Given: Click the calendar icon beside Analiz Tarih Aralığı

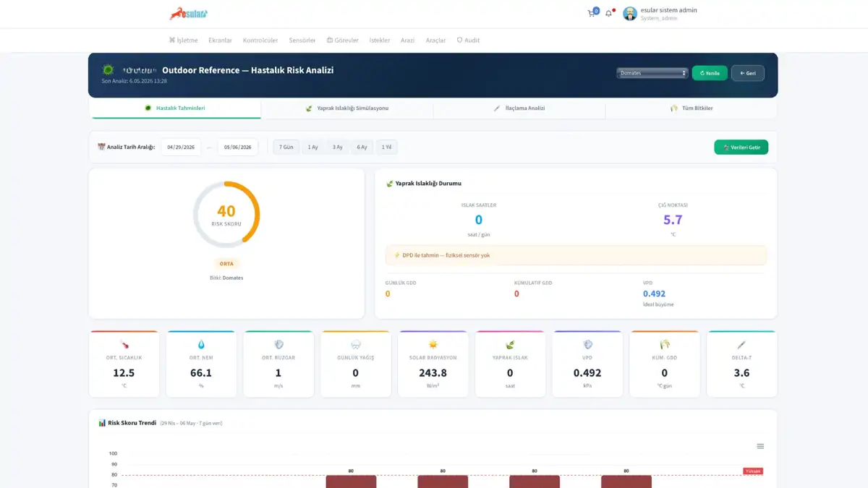Looking at the screenshot, I should 101,147.
